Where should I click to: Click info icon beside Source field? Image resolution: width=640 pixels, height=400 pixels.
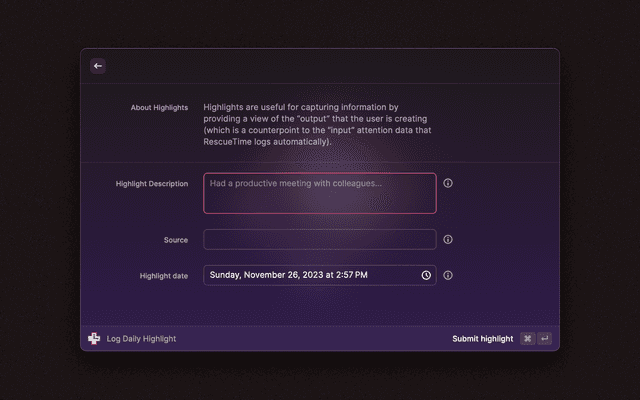(x=448, y=240)
